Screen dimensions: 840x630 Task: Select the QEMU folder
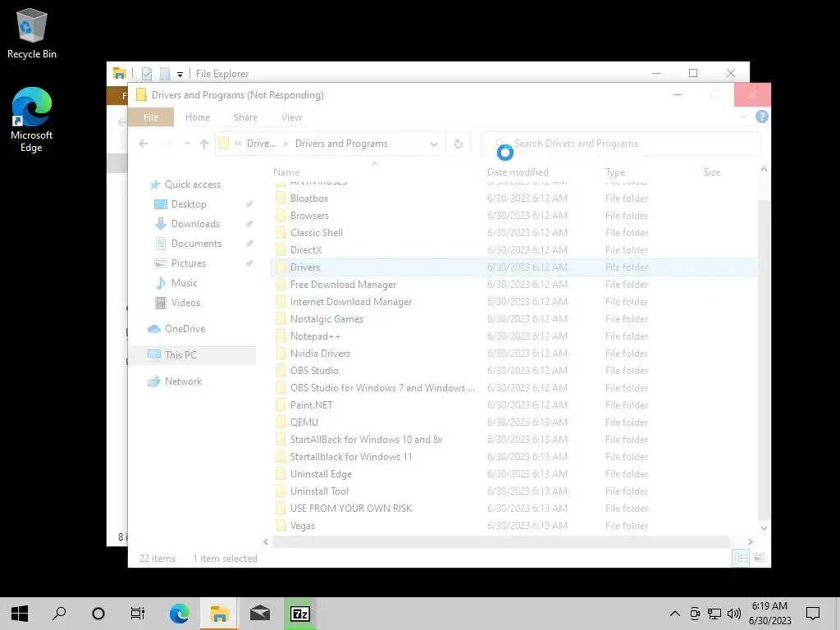point(304,422)
